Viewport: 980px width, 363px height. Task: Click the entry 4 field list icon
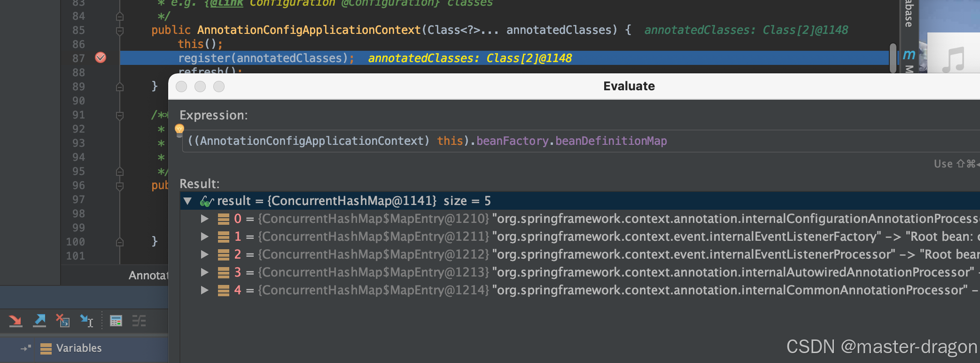(x=224, y=291)
